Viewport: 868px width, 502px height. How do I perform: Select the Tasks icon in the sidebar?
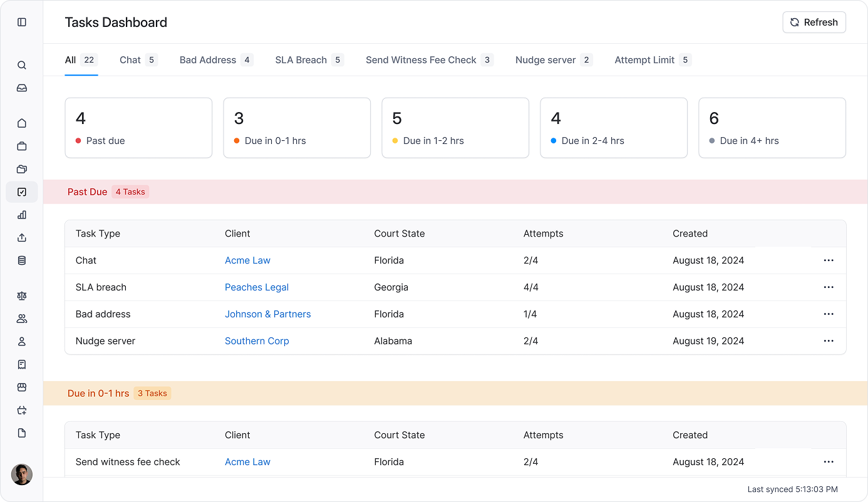pyautogui.click(x=22, y=192)
